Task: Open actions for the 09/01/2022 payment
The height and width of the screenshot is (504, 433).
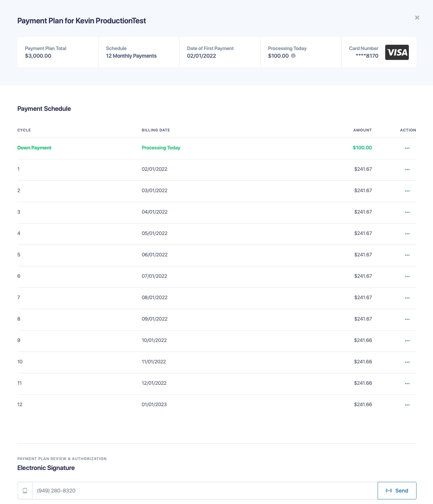Action: [x=407, y=319]
